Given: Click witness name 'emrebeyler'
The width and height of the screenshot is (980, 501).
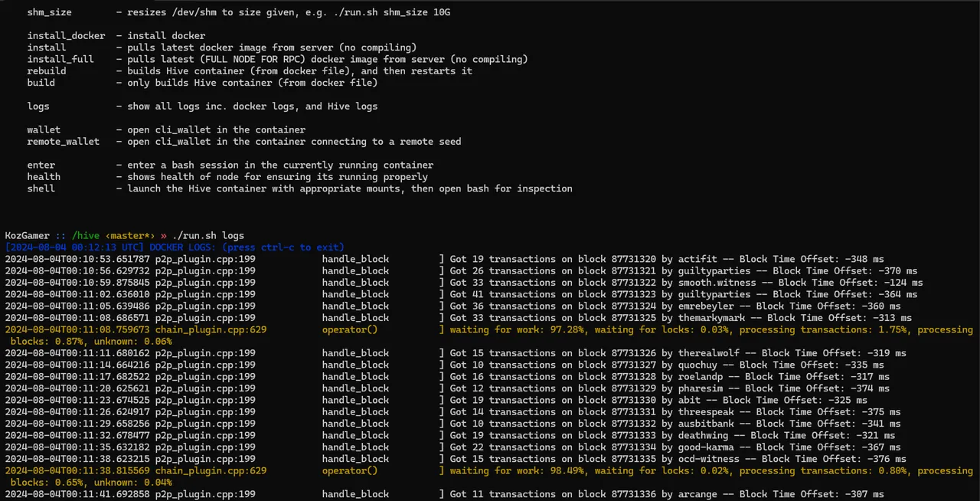Looking at the screenshot, I should tap(707, 306).
